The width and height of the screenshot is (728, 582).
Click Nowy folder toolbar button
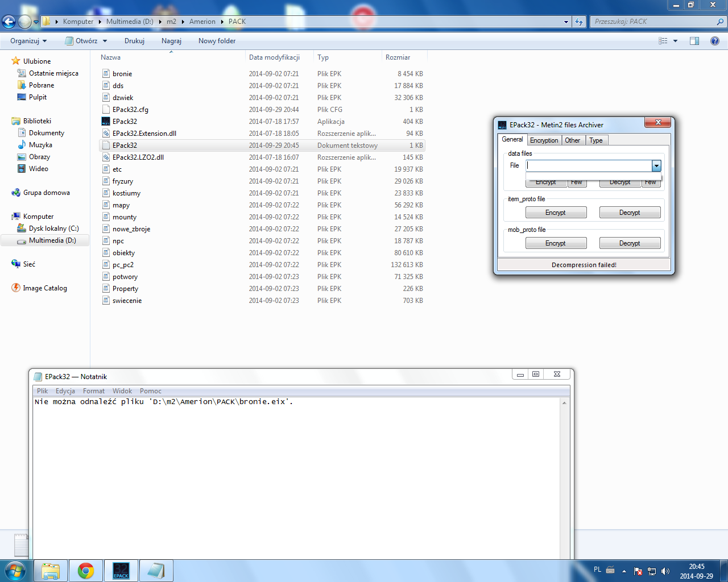click(217, 41)
